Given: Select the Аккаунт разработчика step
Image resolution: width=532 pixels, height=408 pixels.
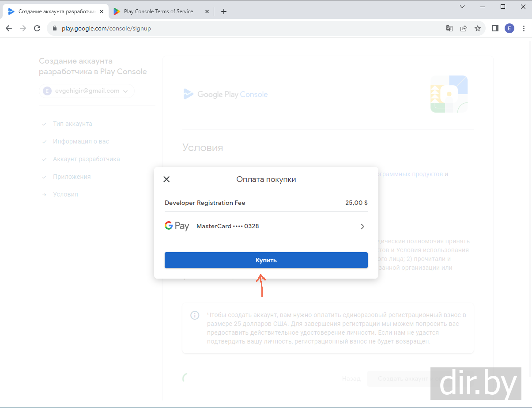Looking at the screenshot, I should coord(86,159).
